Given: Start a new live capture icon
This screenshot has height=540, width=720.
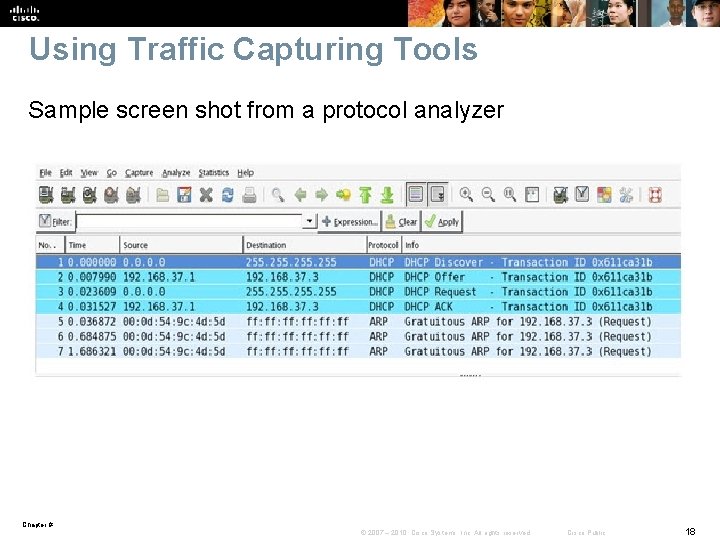Looking at the screenshot, I should 90,195.
